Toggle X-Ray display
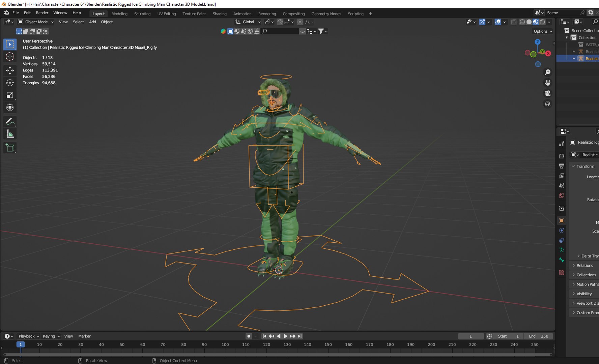 [513, 22]
